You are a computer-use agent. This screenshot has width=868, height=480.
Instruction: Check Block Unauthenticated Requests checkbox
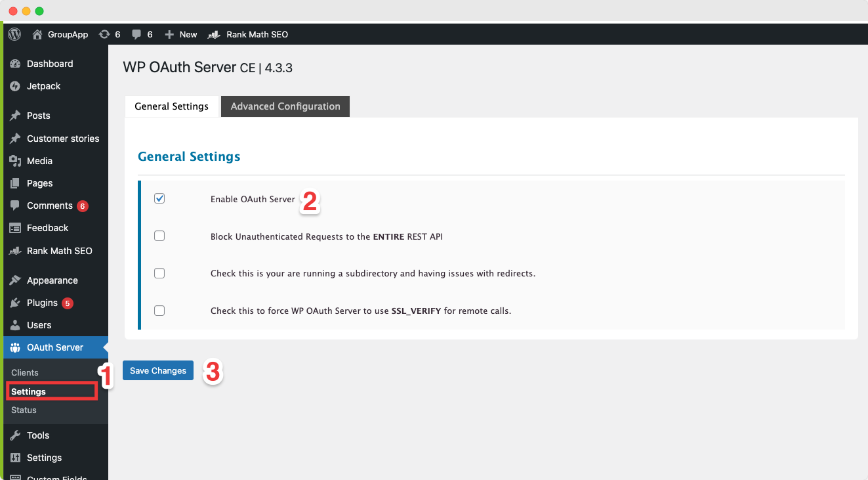pyautogui.click(x=159, y=236)
